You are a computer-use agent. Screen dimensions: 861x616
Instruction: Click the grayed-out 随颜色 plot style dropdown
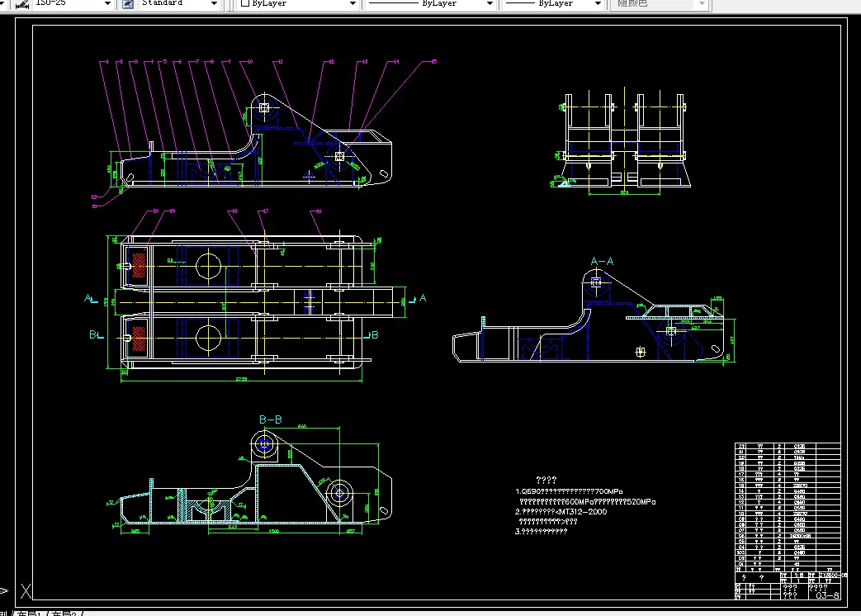pos(660,3)
